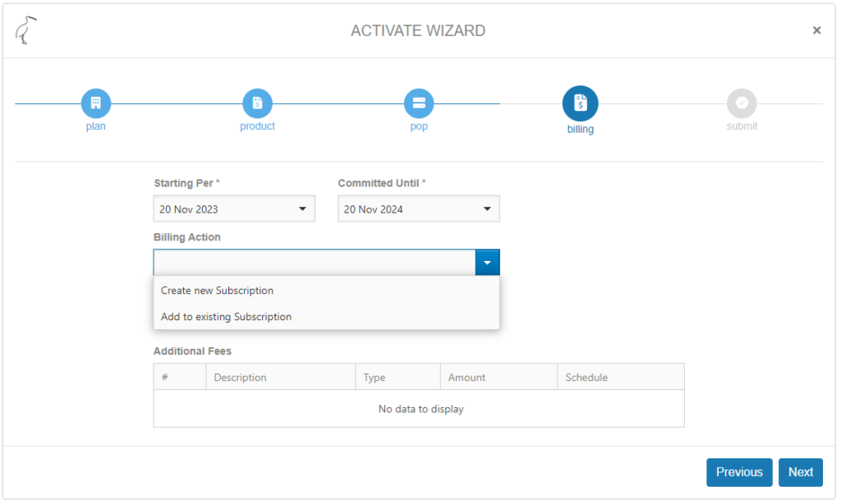Screen dimensions: 841x504
Task: Click the Billing Action input field
Action: click(314, 263)
